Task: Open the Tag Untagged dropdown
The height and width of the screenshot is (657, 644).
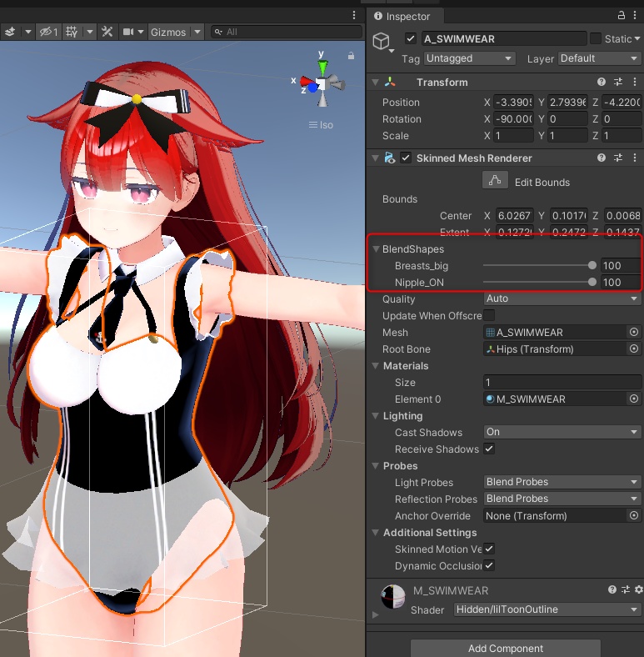Action: pos(469,58)
